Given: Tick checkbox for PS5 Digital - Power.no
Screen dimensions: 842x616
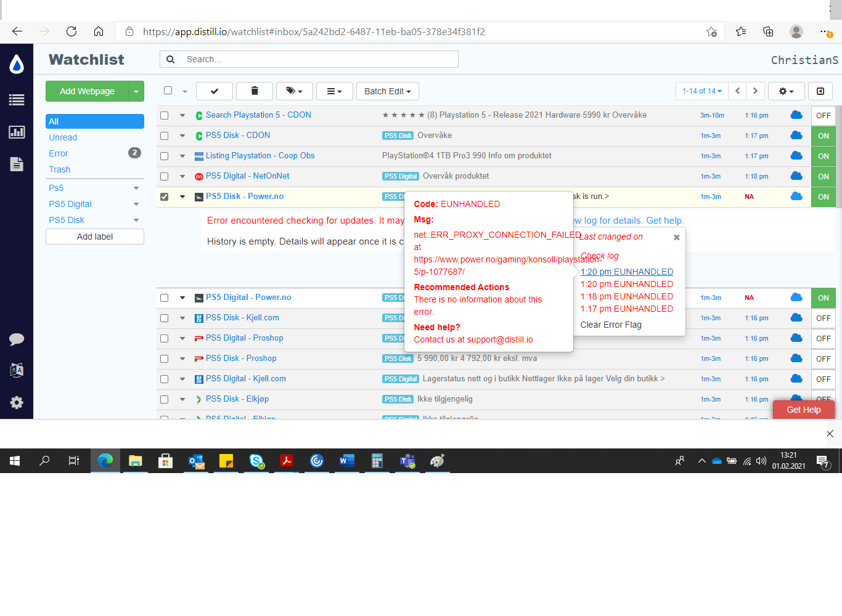Looking at the screenshot, I should tap(164, 298).
